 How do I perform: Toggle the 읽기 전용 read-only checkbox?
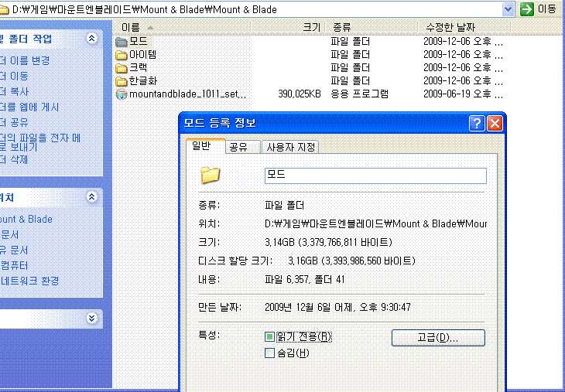pos(269,337)
